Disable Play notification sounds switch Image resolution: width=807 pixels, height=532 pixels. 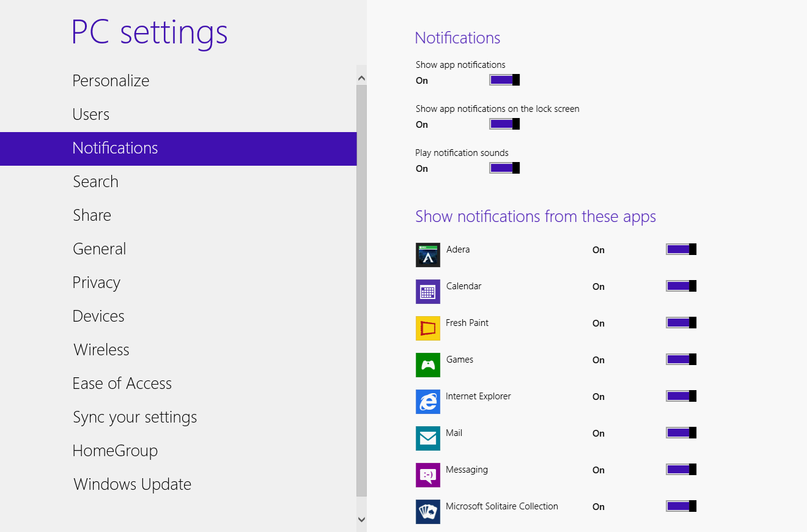[504, 168]
